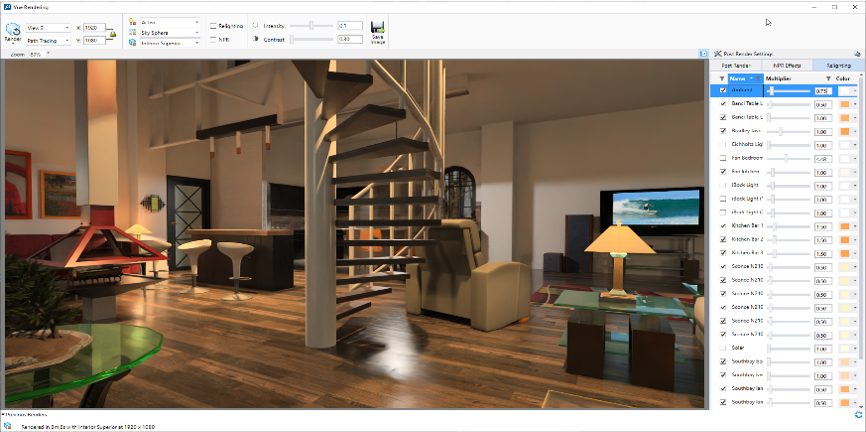
Task: Switch to the NPR Effects tab
Action: coord(787,65)
